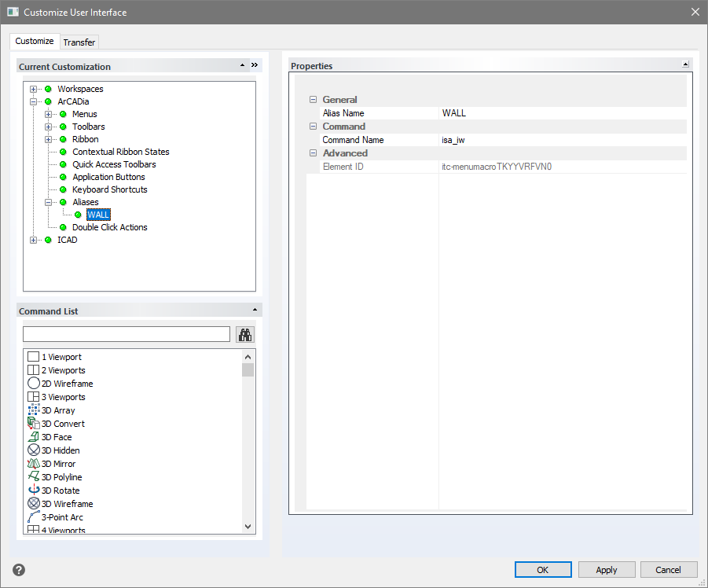
Task: Click the 3D Convert command icon
Action: (34, 423)
